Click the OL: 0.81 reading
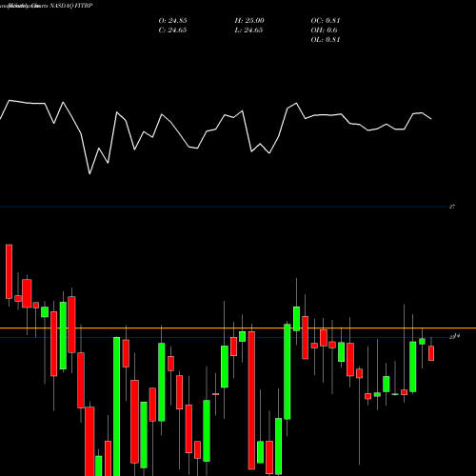Screen dimensions: 476x476 (326, 40)
